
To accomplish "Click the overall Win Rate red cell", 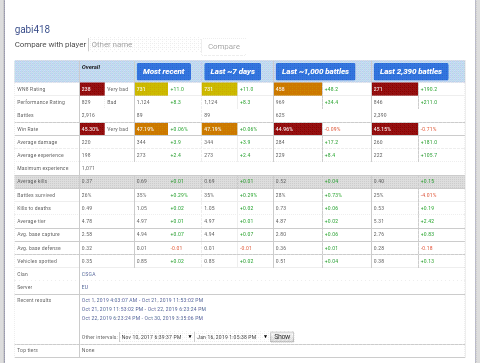I will [x=92, y=129].
